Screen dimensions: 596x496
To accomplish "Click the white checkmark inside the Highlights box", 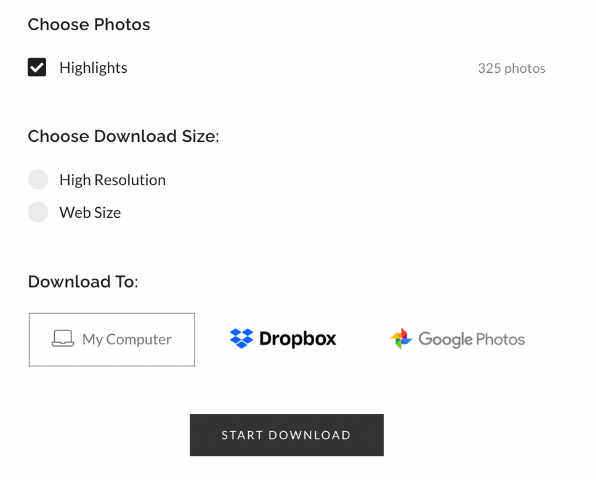I will [x=37, y=68].
